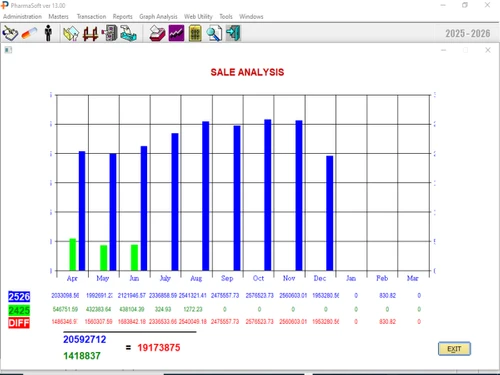This screenshot has height=375, width=500.
Task: Click the 2025-2026 financial year label
Action: coord(468,33)
